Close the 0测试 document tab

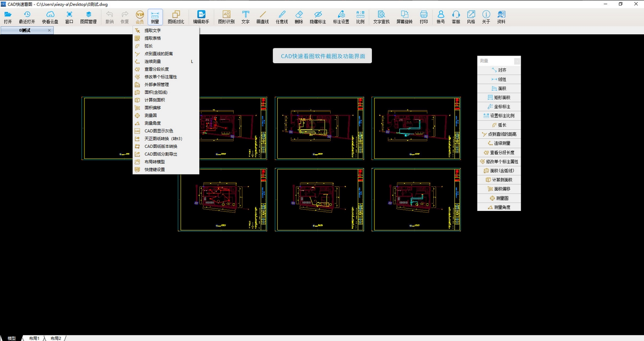click(x=49, y=30)
